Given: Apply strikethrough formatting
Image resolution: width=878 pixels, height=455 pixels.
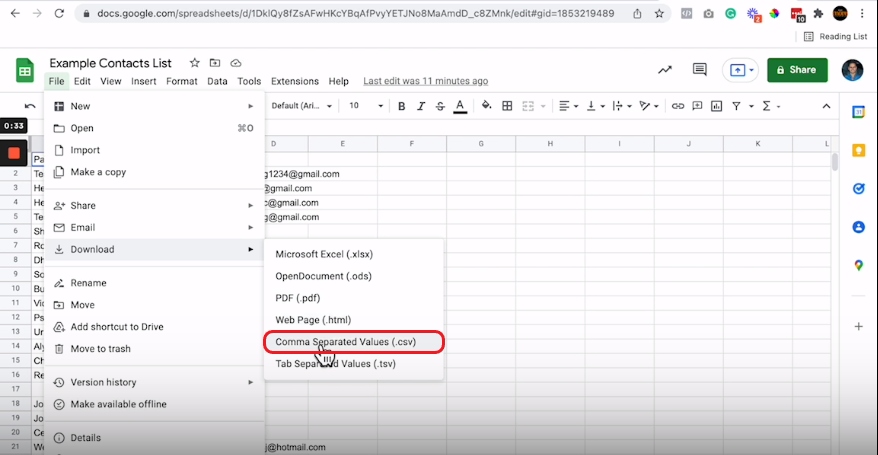Looking at the screenshot, I should coord(440,106).
